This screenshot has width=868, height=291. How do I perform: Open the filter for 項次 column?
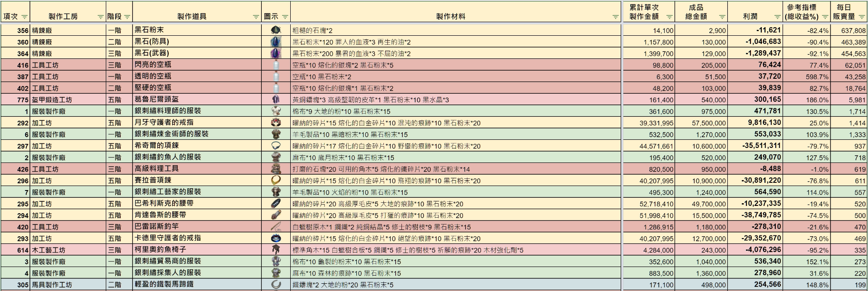(24, 17)
